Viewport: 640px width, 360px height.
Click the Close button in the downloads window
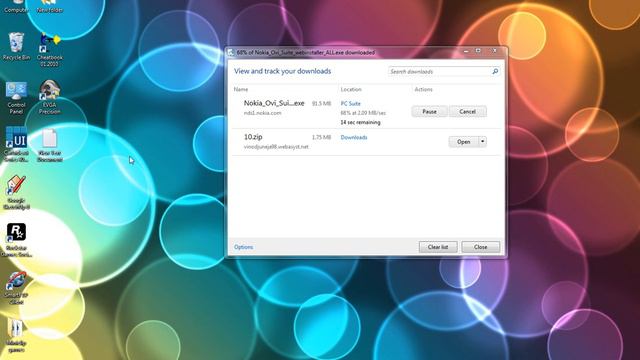tap(480, 247)
